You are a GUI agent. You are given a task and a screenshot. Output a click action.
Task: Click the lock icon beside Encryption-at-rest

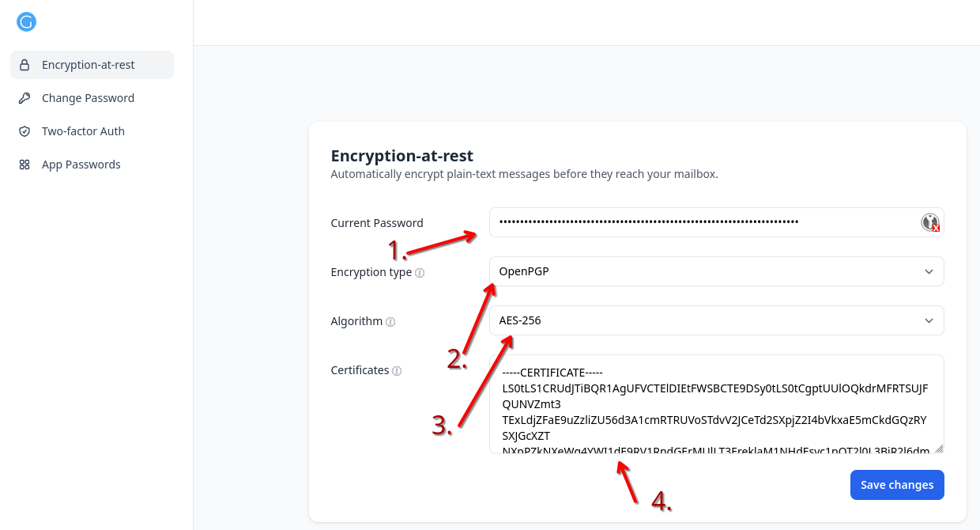pos(24,65)
